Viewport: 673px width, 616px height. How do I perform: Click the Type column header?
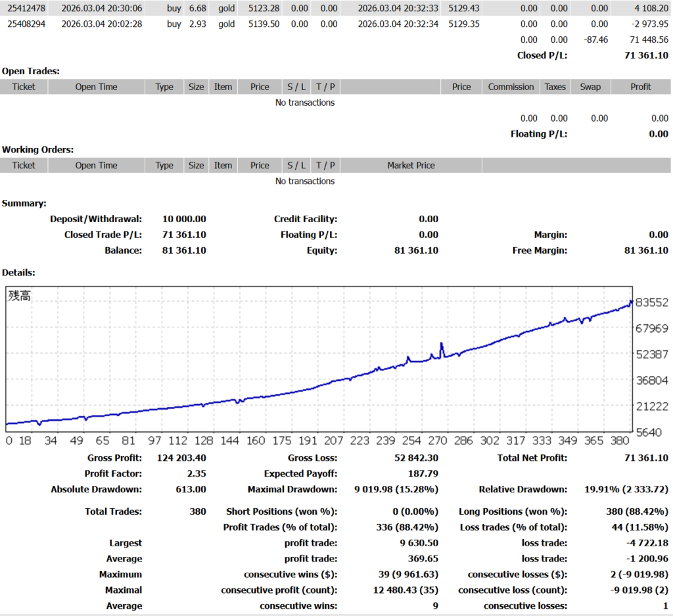click(164, 86)
